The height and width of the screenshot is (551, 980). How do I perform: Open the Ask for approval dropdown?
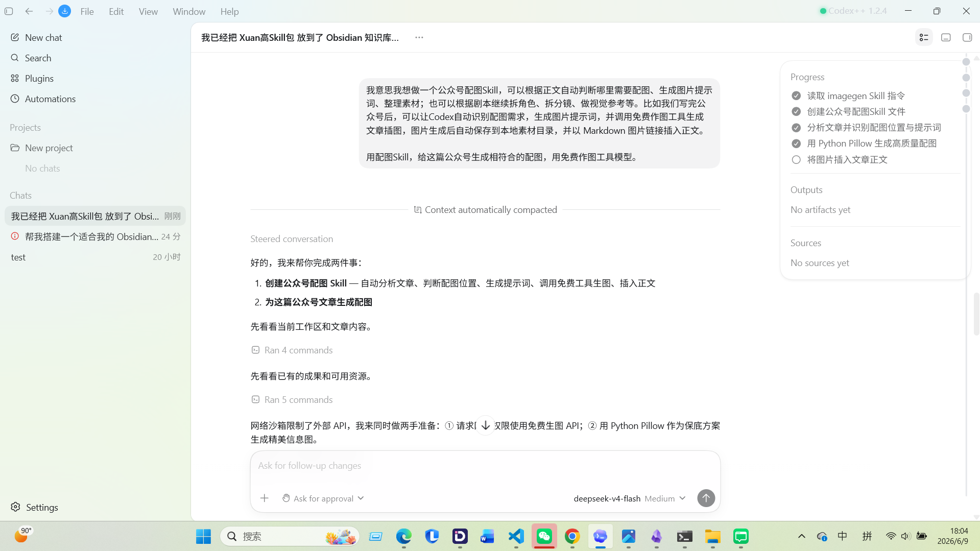(x=323, y=498)
